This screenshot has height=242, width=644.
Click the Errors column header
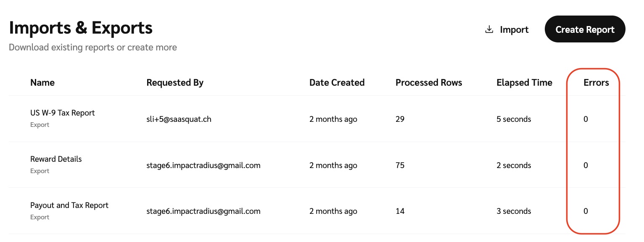[596, 83]
